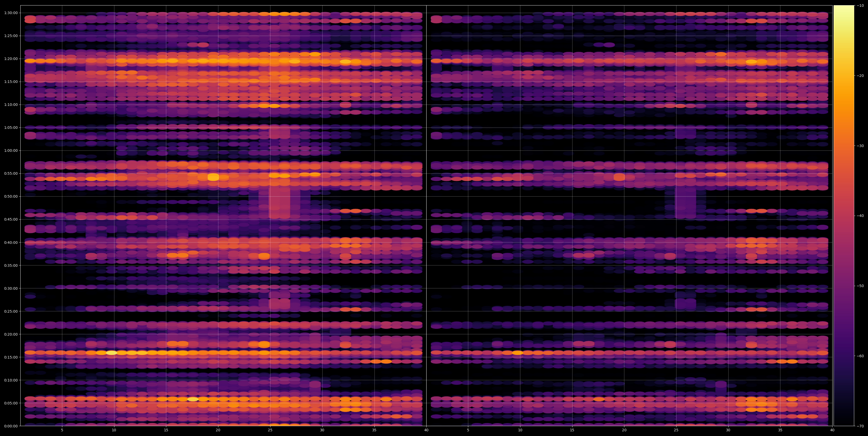Select x-axis label 20 under right heatmap
Image resolution: width=868 pixels, height=436 pixels.
[x=624, y=430]
